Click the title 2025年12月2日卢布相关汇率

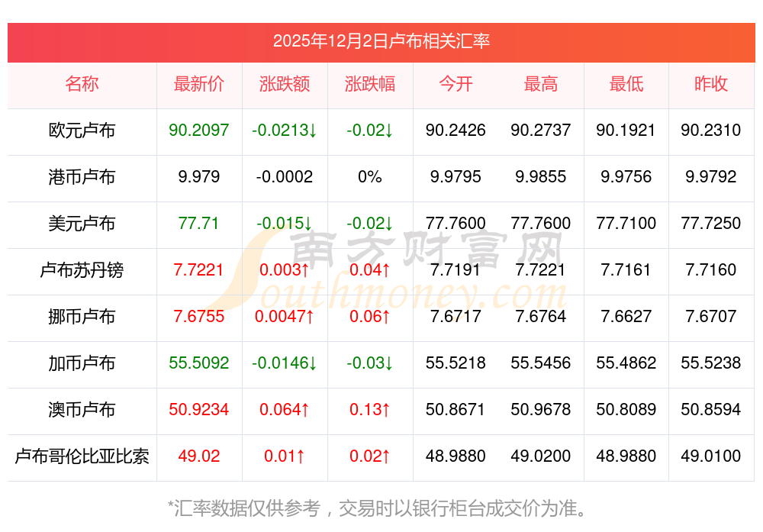click(381, 41)
